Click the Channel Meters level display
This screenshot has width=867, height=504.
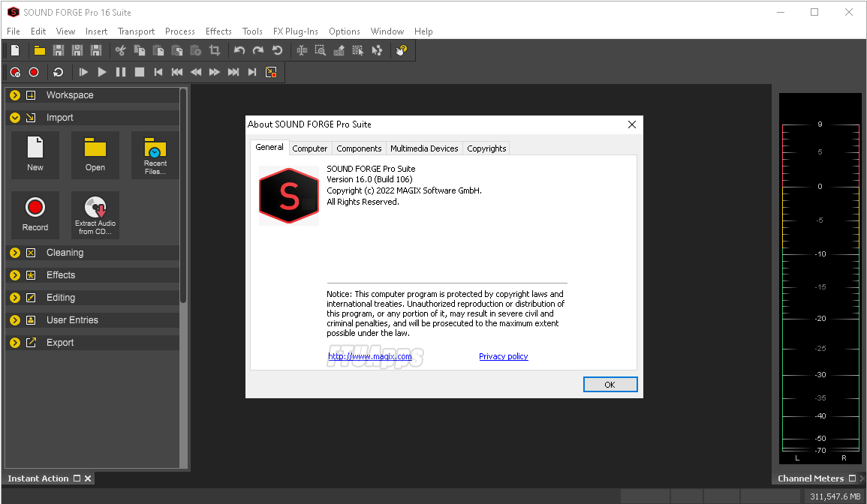[x=820, y=279]
